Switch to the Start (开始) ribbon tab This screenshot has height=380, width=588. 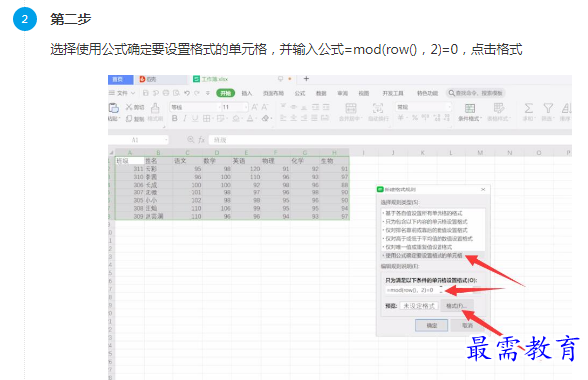pyautogui.click(x=226, y=93)
